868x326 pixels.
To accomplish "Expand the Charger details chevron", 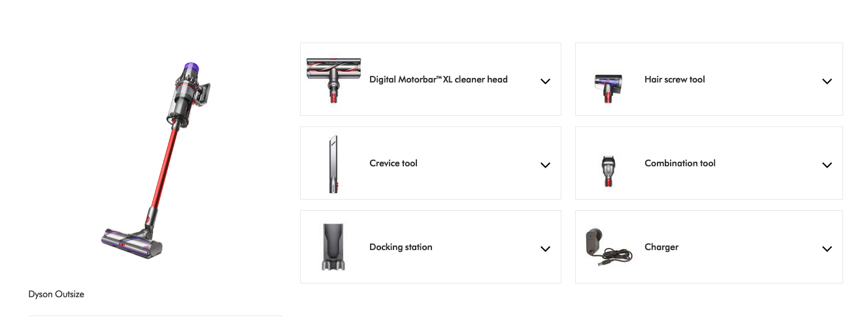I will (827, 249).
